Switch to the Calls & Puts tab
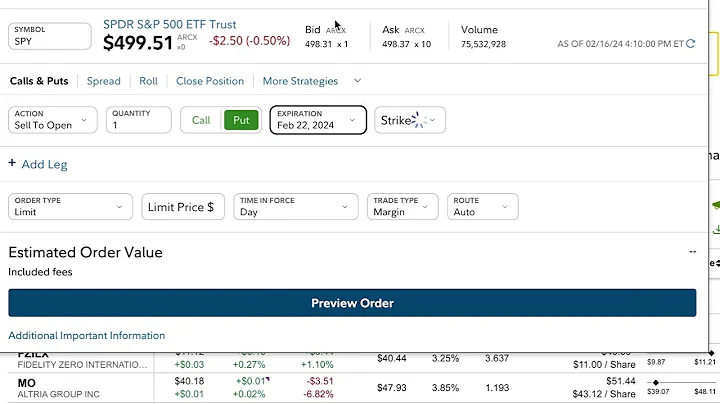720x404 pixels. (39, 81)
